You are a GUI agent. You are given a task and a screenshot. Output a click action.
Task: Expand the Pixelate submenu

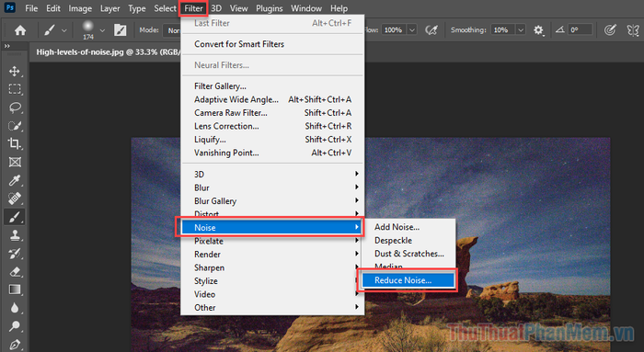(x=273, y=241)
